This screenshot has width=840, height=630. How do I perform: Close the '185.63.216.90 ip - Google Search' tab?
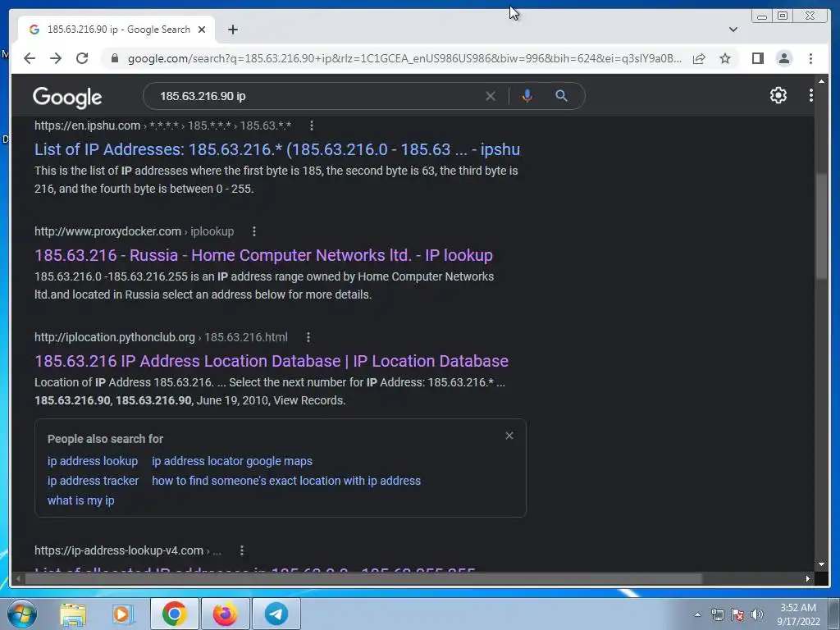coord(202,30)
